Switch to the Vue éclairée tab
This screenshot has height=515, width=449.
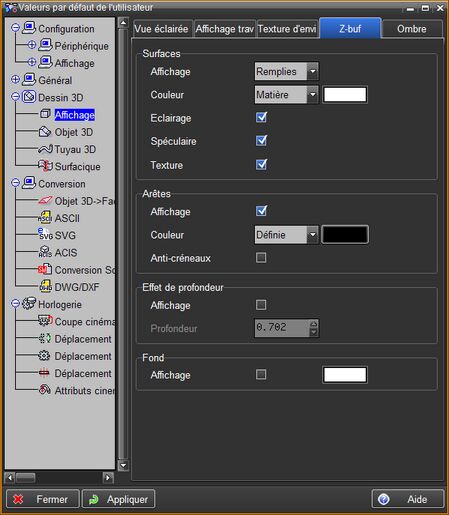[161, 29]
